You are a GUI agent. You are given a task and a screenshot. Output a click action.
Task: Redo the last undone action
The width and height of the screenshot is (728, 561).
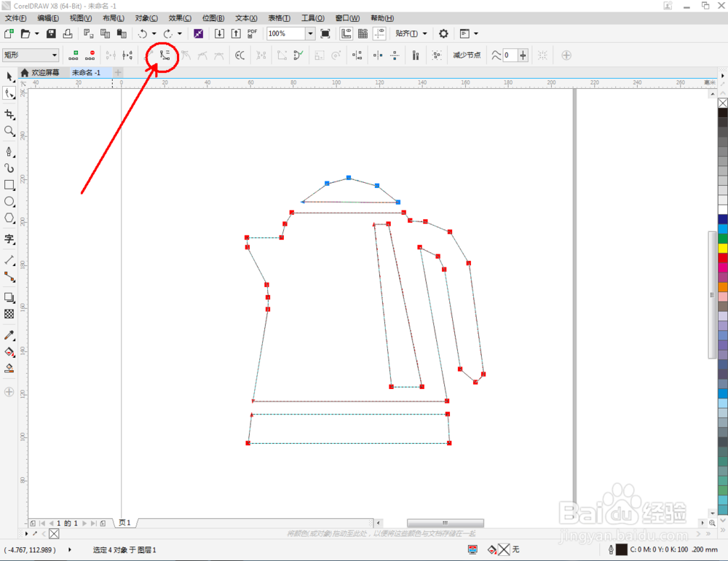pos(168,34)
